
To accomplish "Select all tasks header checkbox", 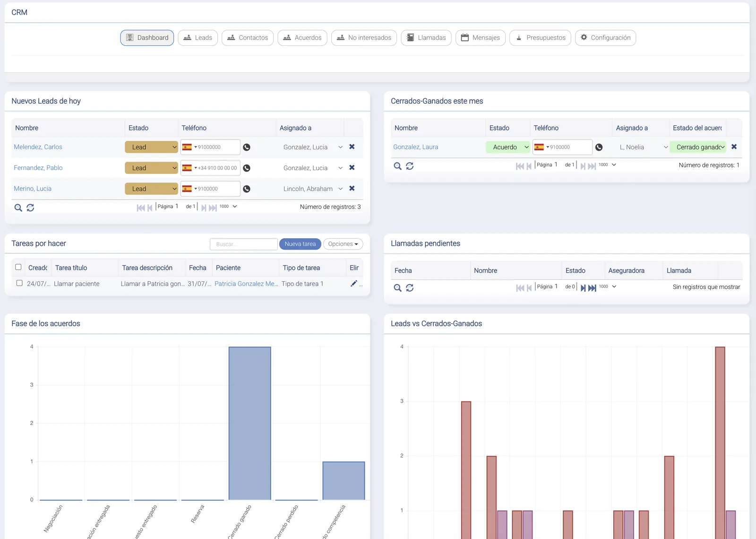I will point(18,267).
